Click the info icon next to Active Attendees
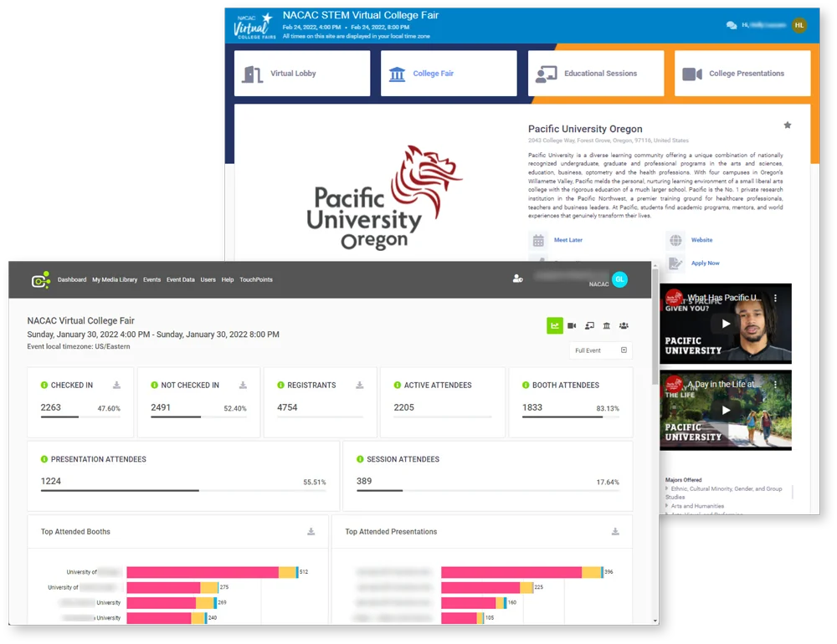Viewport: 837px width, 644px height. (397, 385)
